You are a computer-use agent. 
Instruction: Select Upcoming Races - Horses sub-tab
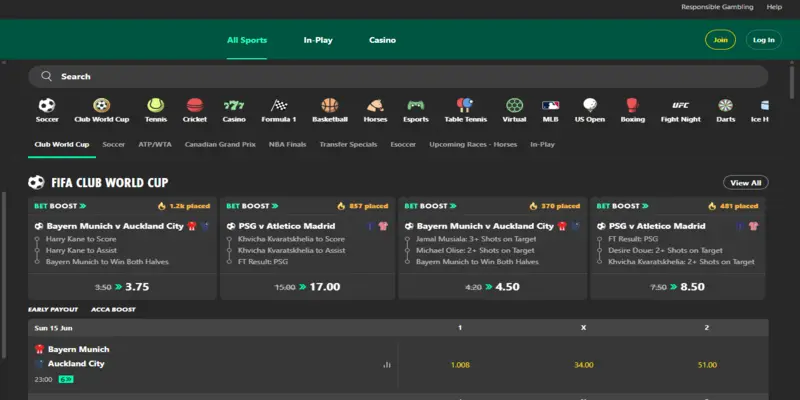coord(473,144)
